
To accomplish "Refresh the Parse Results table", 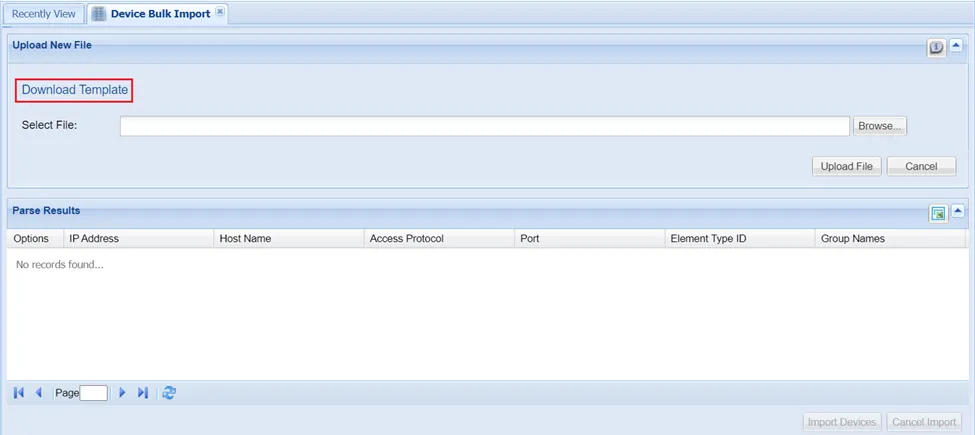I will point(169,393).
